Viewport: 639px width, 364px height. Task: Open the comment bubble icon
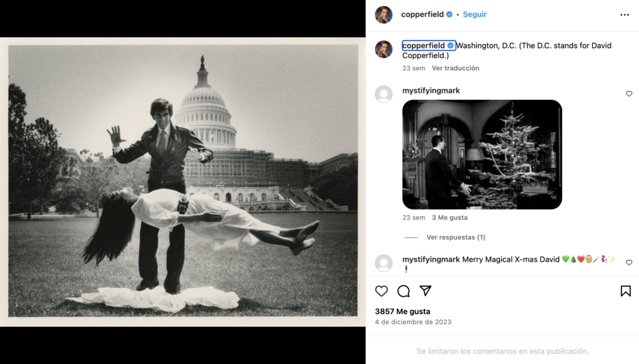click(x=404, y=291)
